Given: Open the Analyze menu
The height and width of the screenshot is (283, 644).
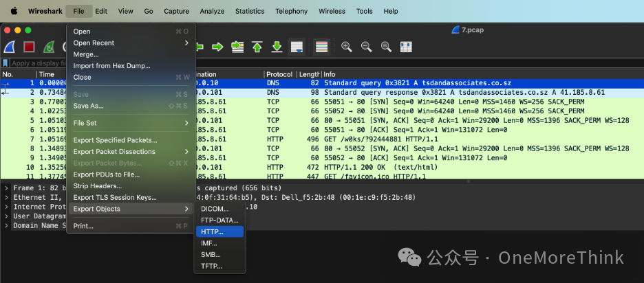Looking at the screenshot, I should (213, 12).
